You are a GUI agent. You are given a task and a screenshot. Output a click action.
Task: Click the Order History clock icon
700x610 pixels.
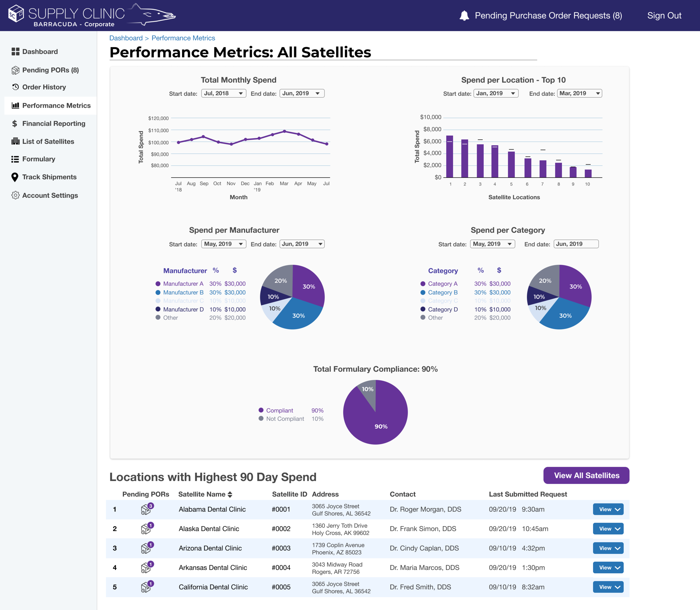[15, 87]
